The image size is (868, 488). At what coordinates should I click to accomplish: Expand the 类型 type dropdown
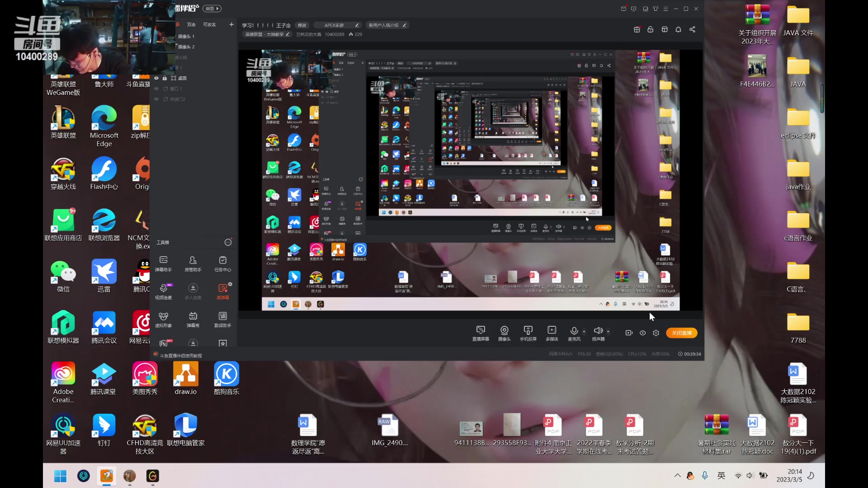pos(212,8)
